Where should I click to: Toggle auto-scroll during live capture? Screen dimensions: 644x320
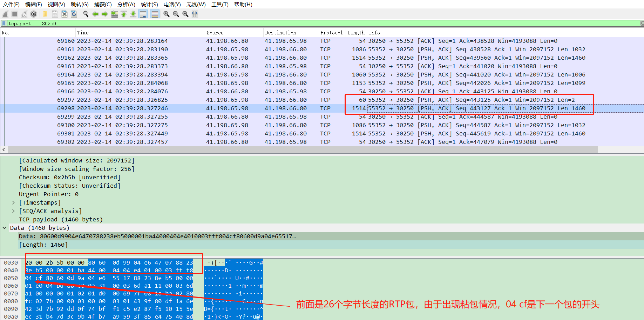pyautogui.click(x=143, y=14)
